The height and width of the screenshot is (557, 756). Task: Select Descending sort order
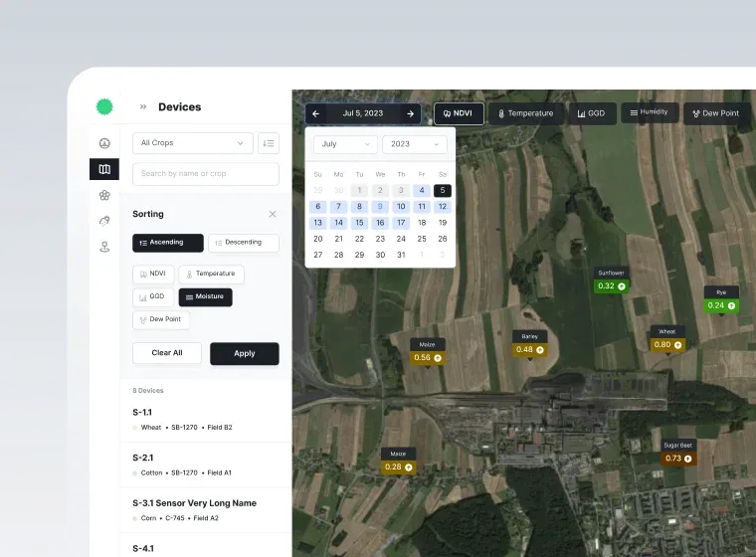click(244, 243)
